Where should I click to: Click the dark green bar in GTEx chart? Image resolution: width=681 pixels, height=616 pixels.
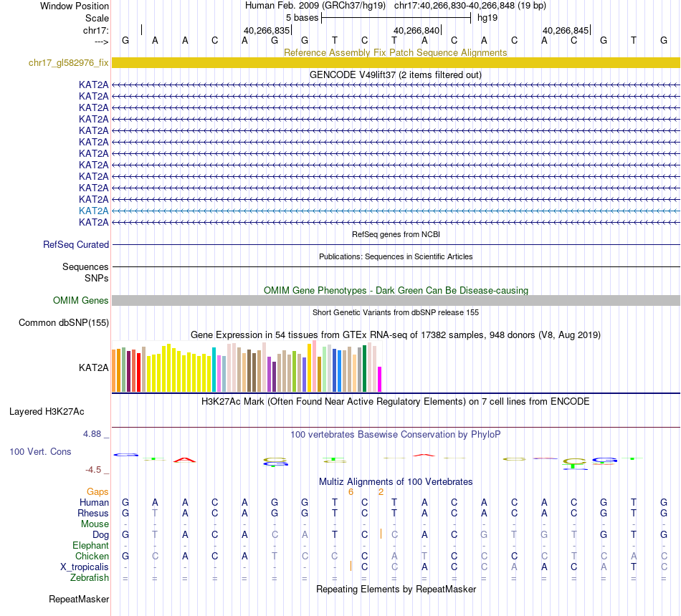tap(364, 369)
